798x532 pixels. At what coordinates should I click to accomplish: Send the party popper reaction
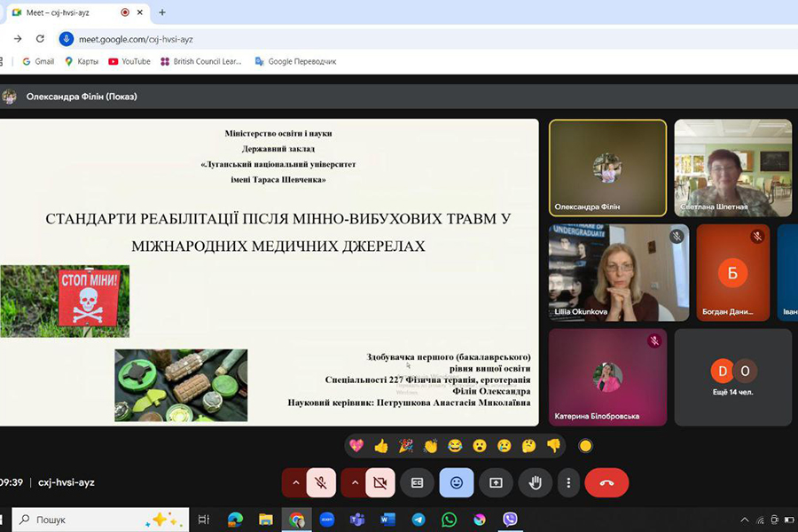[x=406, y=446]
